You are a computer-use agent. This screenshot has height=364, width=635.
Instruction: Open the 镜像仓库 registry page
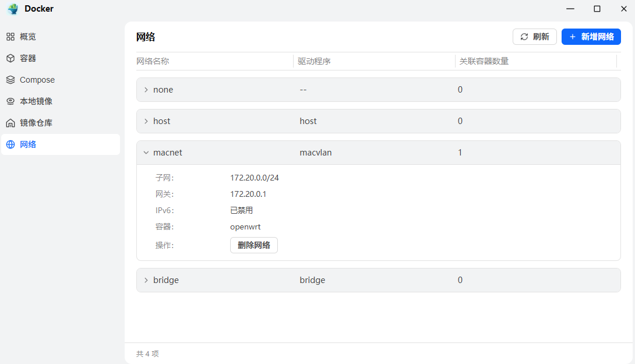(x=36, y=123)
